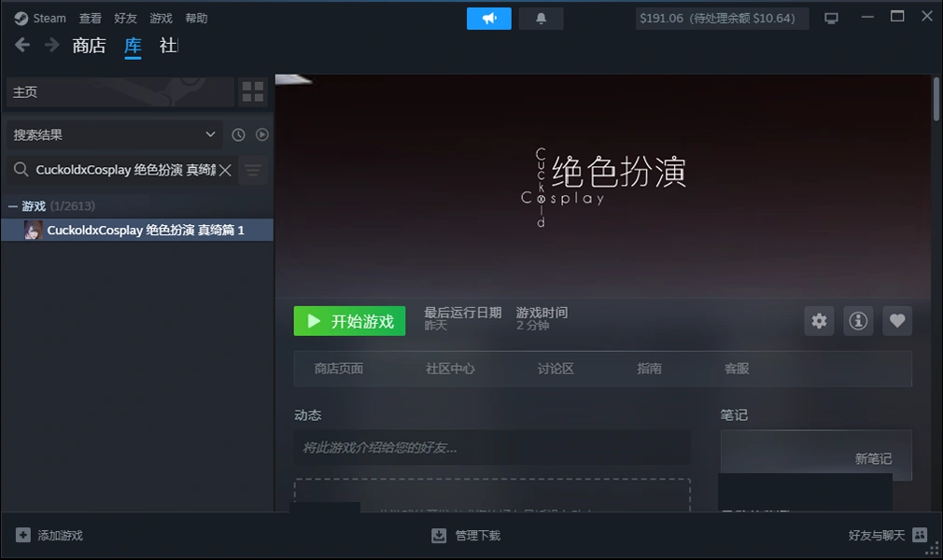Image resolution: width=943 pixels, height=560 pixels.
Task: Switch to the 库 tab
Action: click(133, 46)
